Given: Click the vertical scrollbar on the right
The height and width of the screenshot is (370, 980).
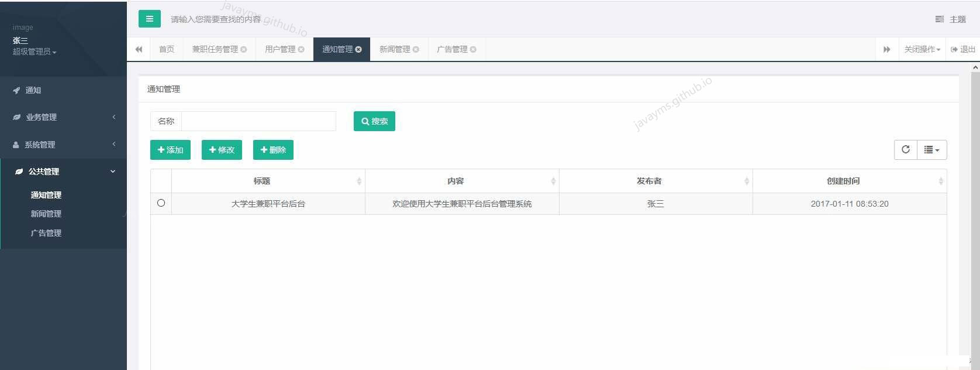Looking at the screenshot, I should pos(975,217).
